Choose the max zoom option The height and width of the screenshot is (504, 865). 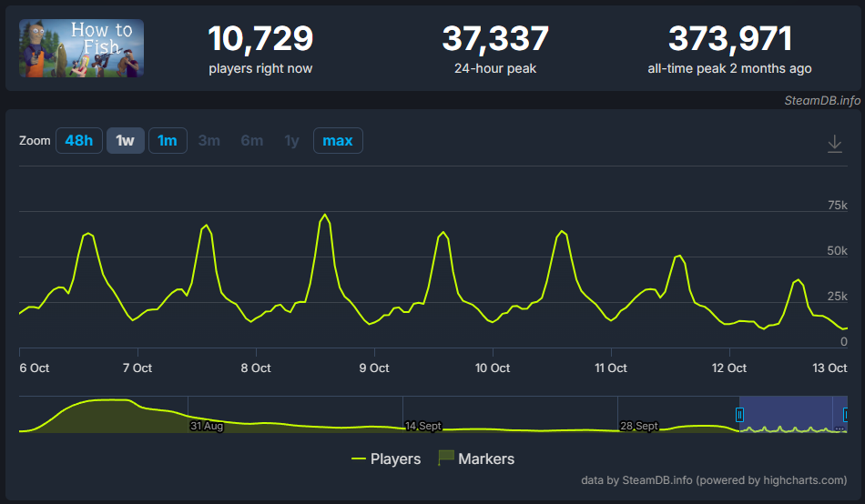(338, 141)
